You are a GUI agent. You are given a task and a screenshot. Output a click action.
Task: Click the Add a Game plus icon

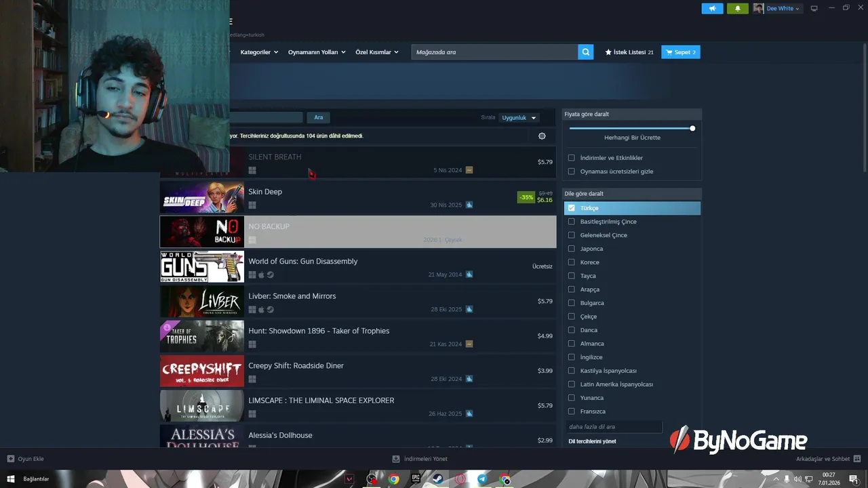[10, 459]
